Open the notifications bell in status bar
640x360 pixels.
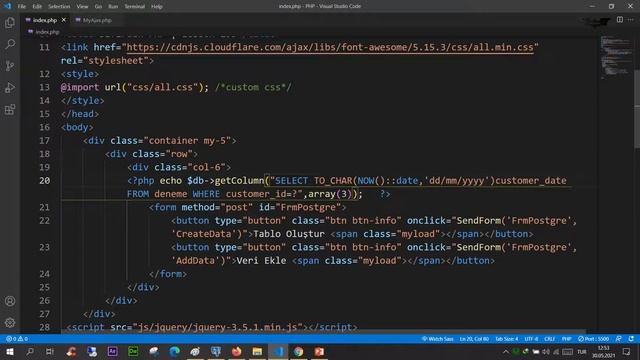pos(631,339)
